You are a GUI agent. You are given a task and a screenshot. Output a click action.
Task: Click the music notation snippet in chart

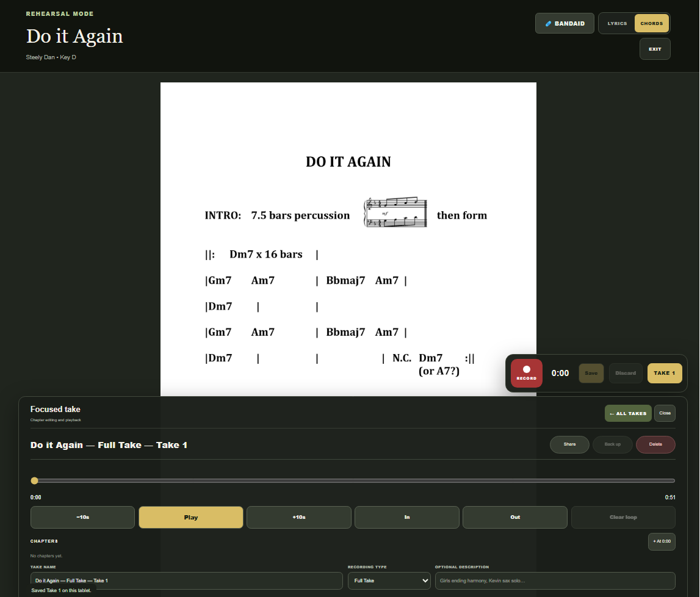(395, 212)
